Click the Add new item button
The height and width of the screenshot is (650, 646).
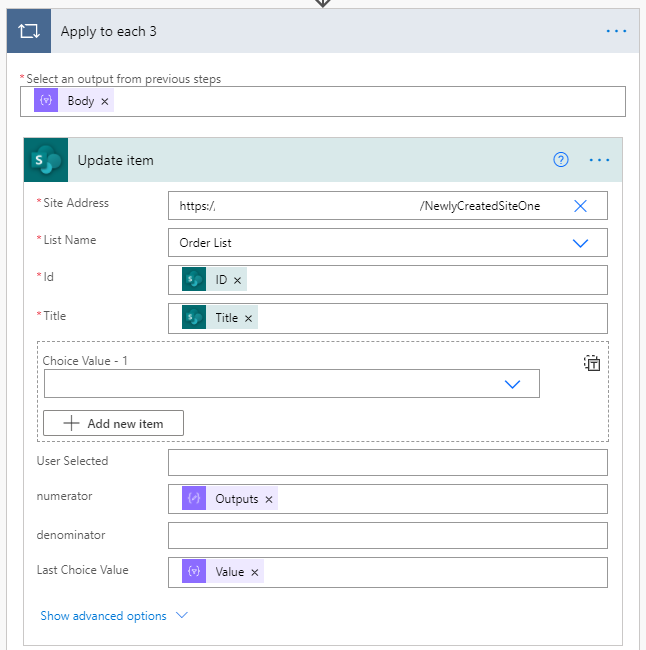(113, 423)
